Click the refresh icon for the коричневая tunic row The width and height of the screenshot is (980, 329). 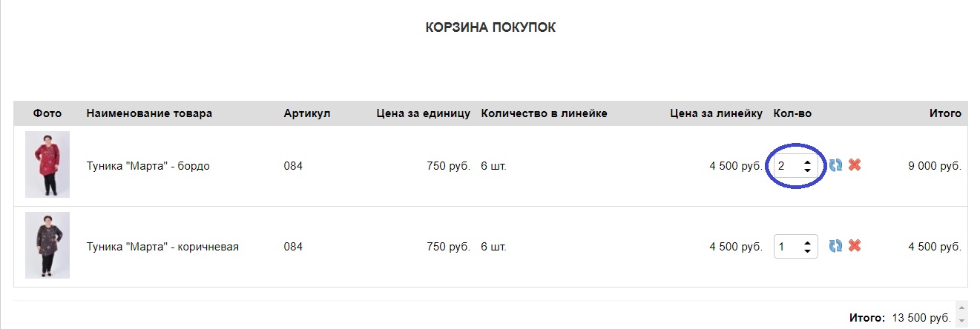pyautogui.click(x=835, y=245)
